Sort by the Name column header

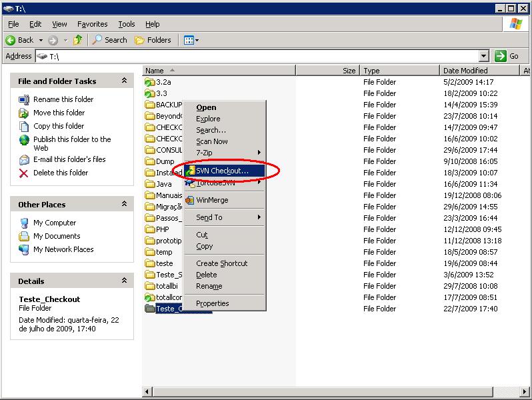[x=219, y=71]
